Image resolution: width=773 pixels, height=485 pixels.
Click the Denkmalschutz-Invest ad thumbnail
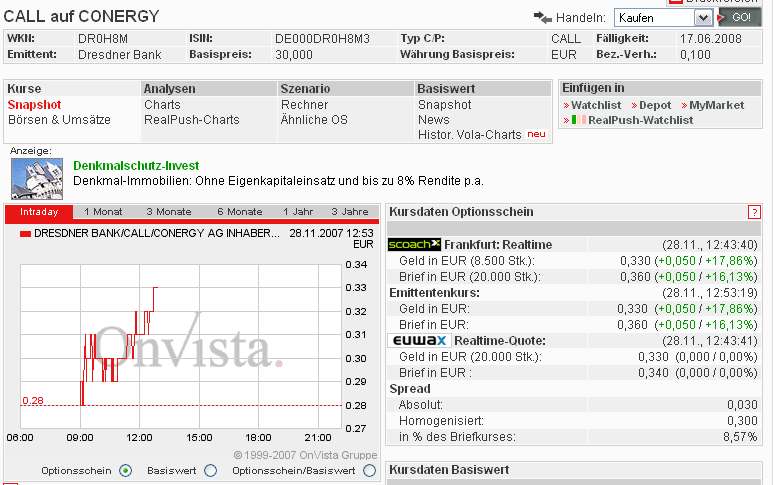click(37, 178)
